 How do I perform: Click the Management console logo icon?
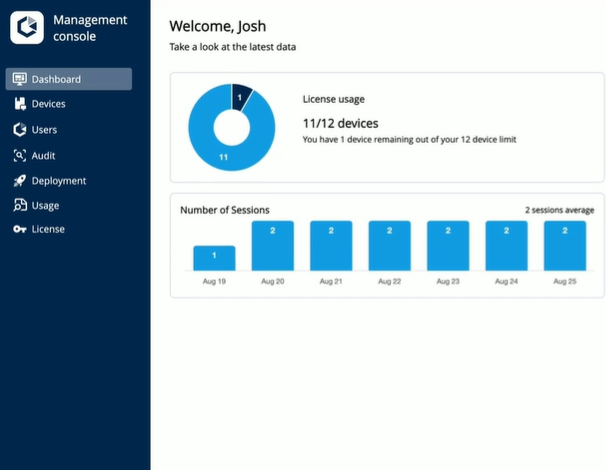[x=27, y=27]
